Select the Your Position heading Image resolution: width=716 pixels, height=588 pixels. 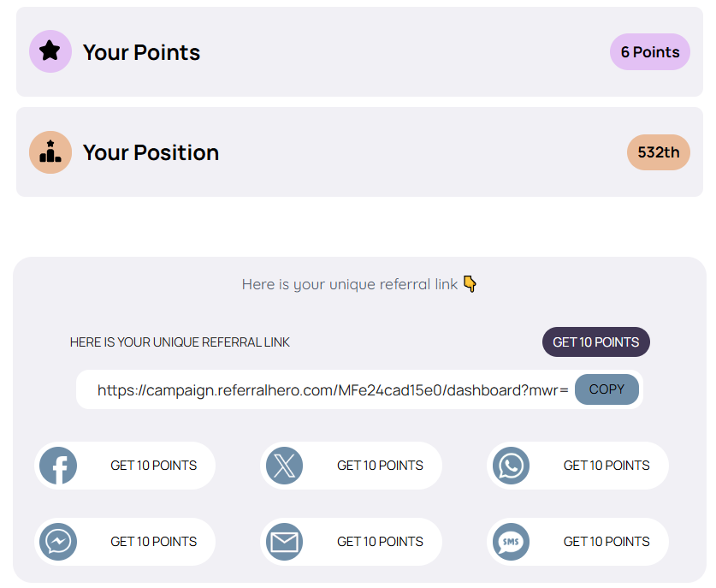(151, 153)
